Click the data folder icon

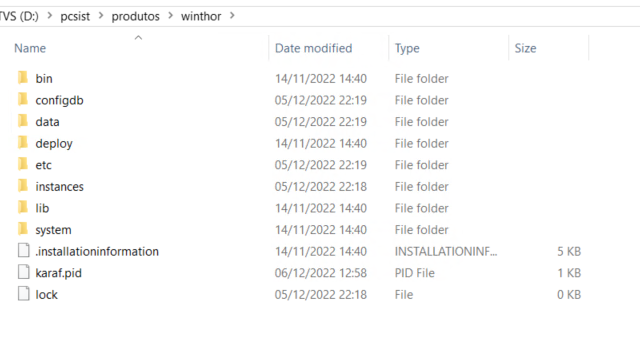pos(23,121)
